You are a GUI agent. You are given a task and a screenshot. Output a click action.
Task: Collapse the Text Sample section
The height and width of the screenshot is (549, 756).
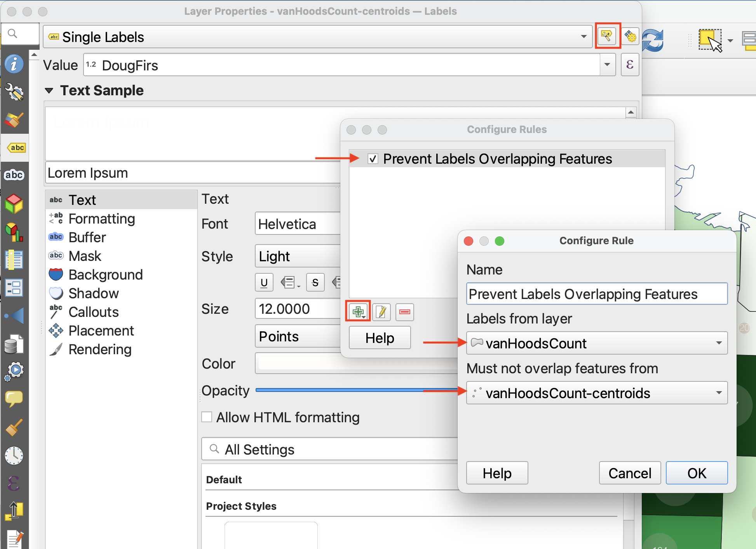click(x=49, y=91)
